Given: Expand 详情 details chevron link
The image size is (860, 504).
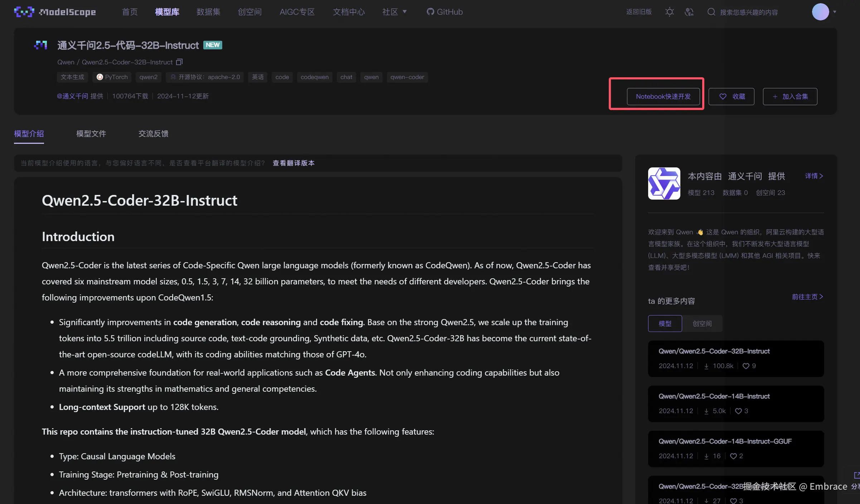Looking at the screenshot, I should coord(814,176).
